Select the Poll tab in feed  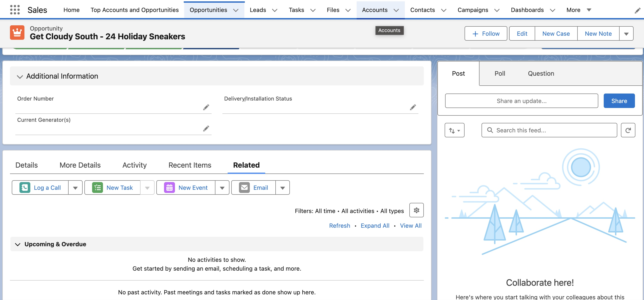[x=499, y=73]
